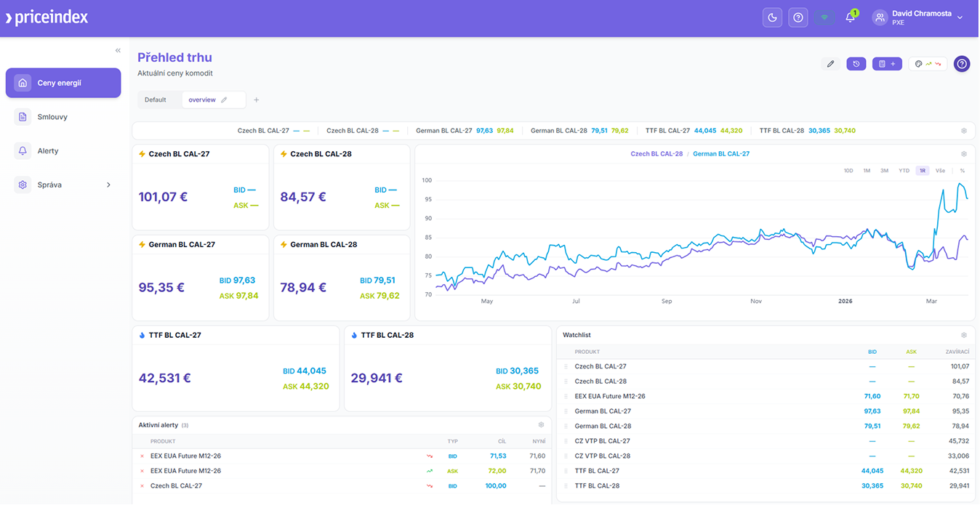Image resolution: width=980 pixels, height=505 pixels.
Task: Expand the Správa sidebar submenu
Action: (108, 185)
